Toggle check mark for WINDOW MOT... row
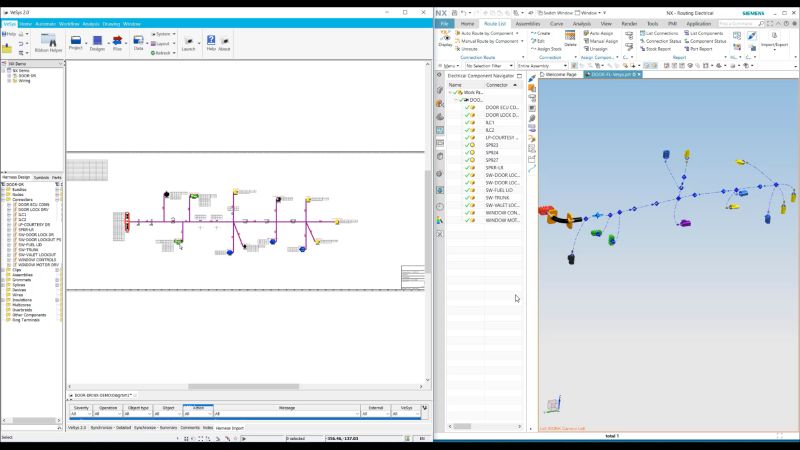 coord(467,220)
